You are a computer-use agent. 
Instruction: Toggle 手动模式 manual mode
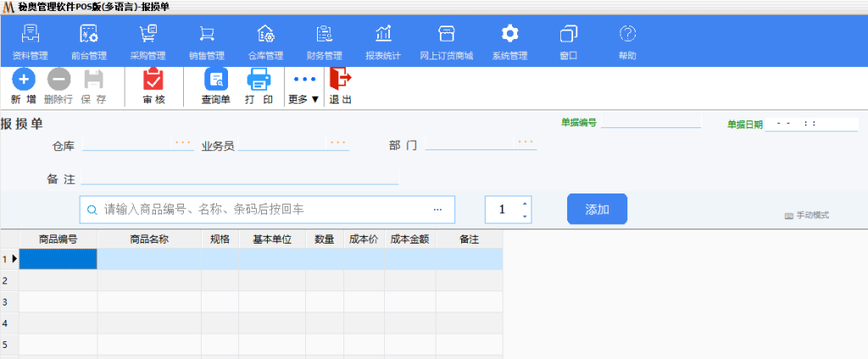click(x=806, y=216)
